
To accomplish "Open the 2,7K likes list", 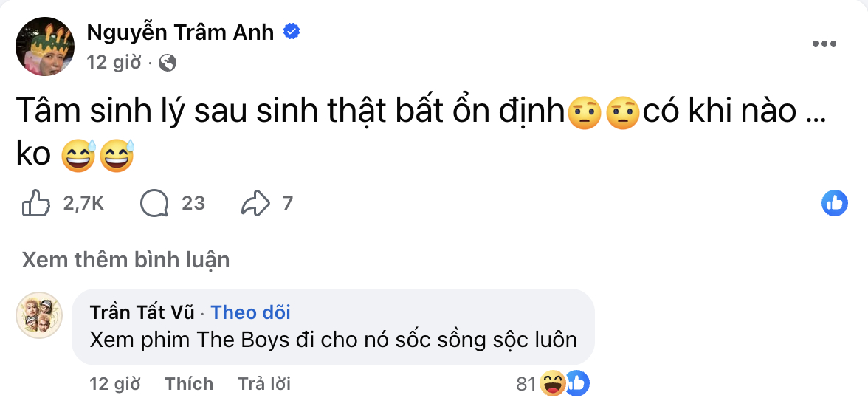I will (x=83, y=203).
